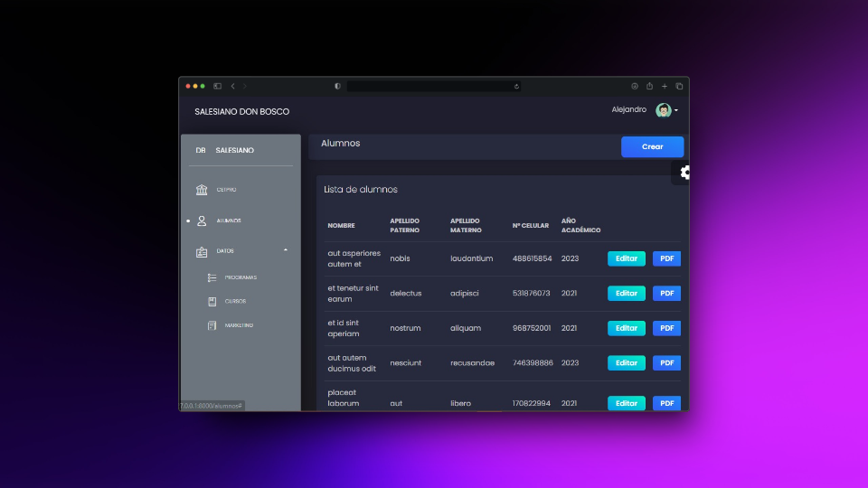Open the settings gear panel

[x=684, y=173]
